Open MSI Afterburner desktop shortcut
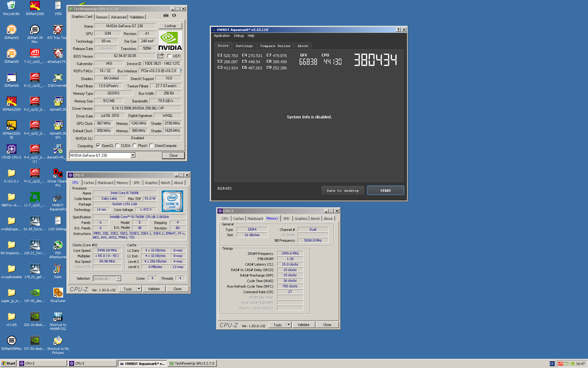 point(58,249)
